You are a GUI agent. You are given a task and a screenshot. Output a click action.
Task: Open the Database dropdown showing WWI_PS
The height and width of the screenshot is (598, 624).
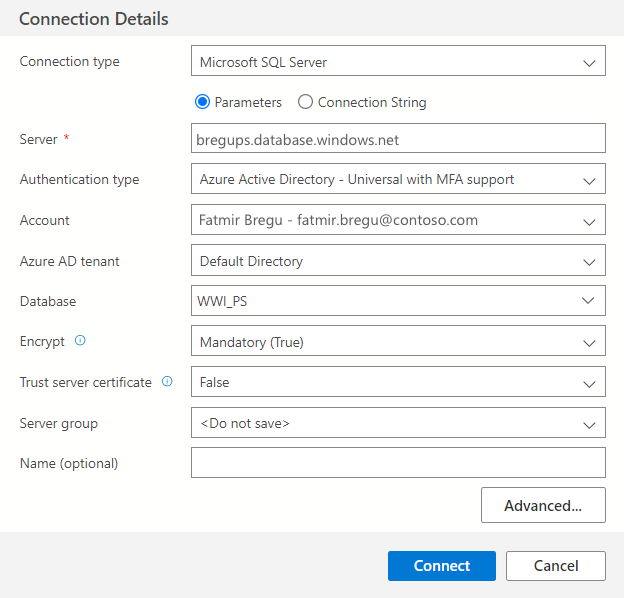tap(397, 301)
